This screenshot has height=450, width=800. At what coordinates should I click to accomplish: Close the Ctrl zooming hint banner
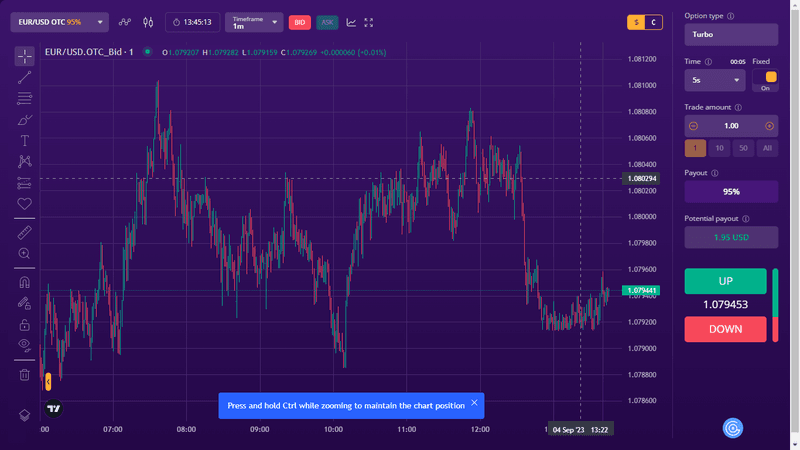474,403
